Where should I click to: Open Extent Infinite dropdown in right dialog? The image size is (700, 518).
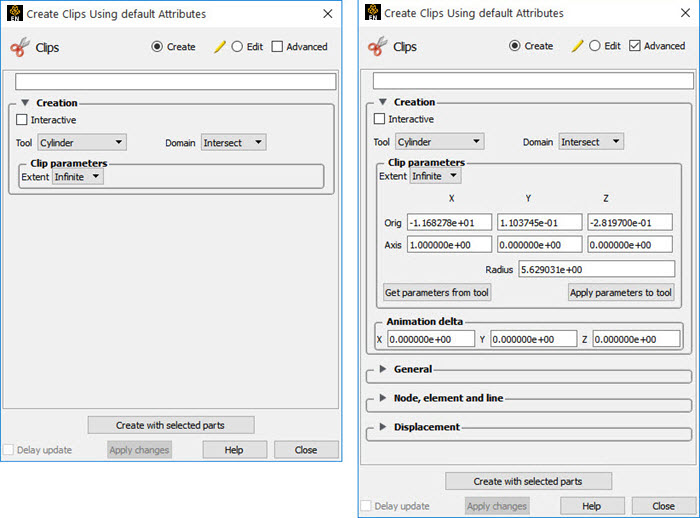click(436, 176)
